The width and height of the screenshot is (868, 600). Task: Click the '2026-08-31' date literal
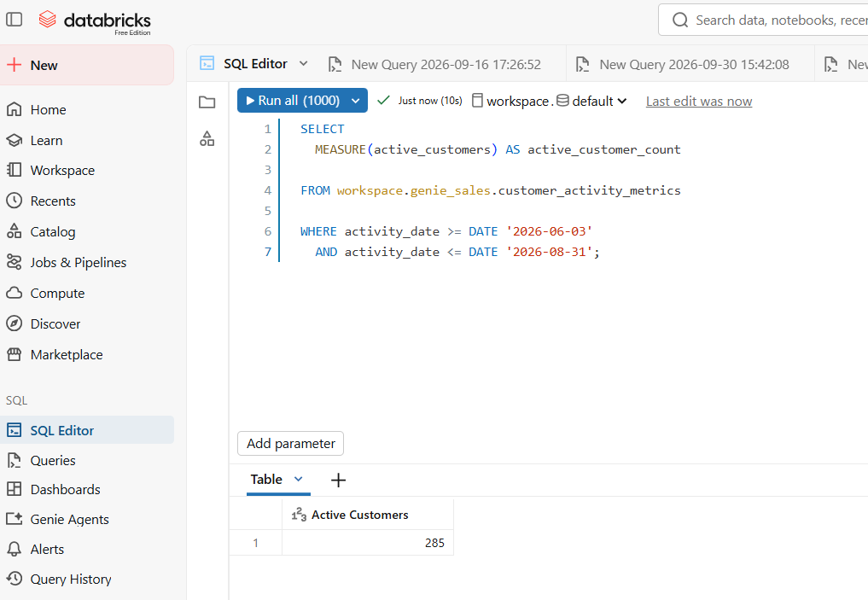tap(549, 252)
